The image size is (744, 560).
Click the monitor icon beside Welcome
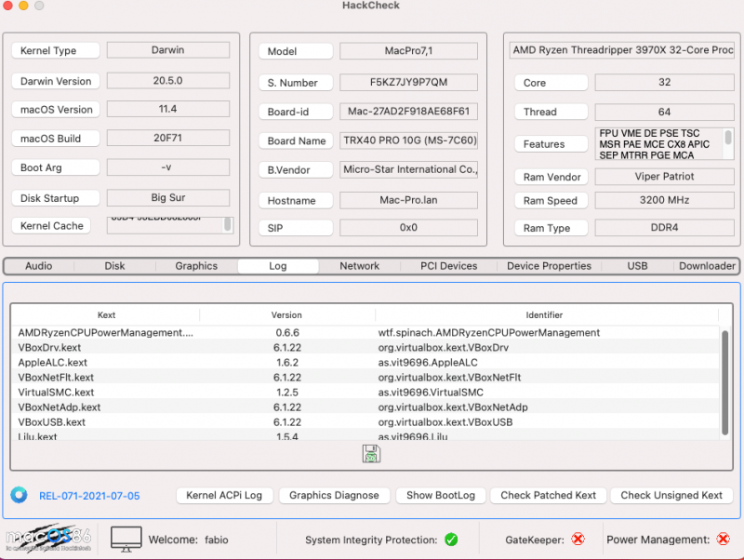click(x=126, y=539)
